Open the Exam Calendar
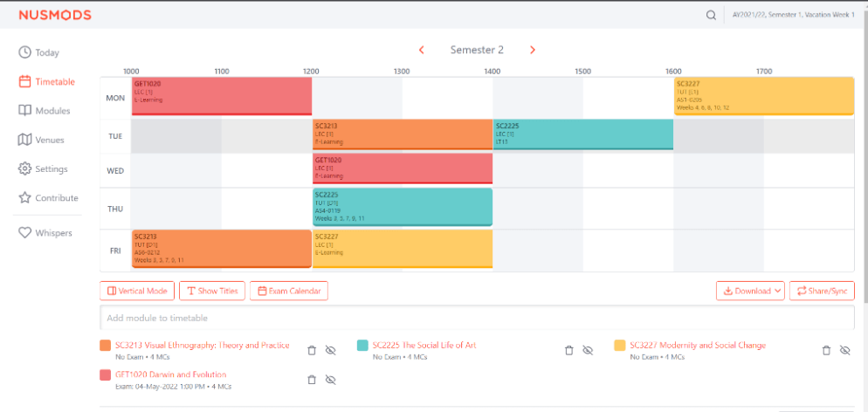The image size is (868, 412). [x=289, y=291]
